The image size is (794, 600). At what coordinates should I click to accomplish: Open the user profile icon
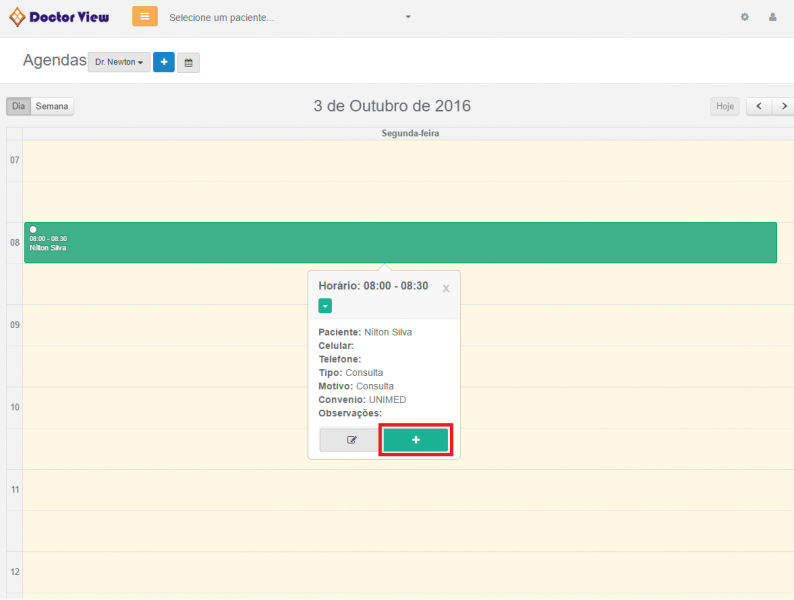coord(772,17)
